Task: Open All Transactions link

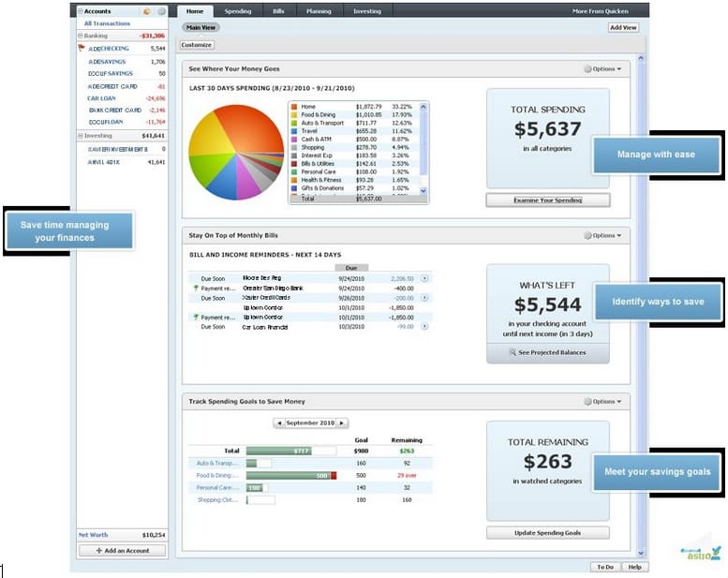Action: pyautogui.click(x=107, y=23)
